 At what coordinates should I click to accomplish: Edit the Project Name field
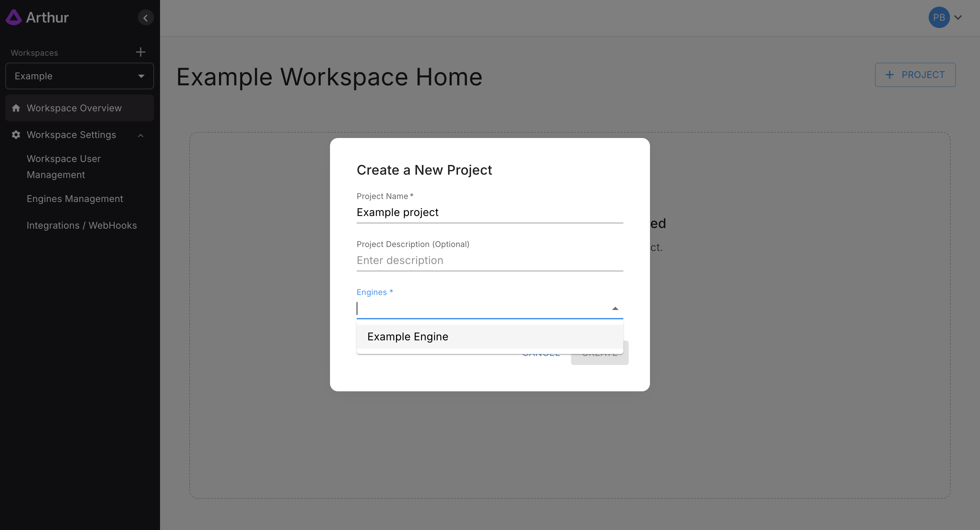coord(489,212)
